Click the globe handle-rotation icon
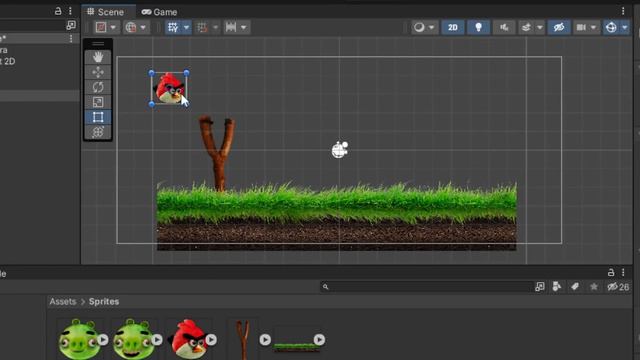This screenshot has height=360, width=640. (131, 27)
